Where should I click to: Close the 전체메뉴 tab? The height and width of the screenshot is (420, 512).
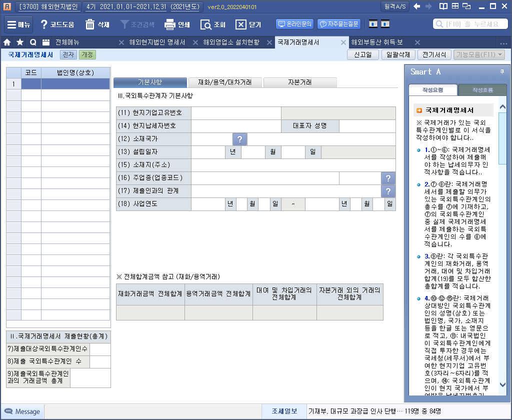click(x=121, y=42)
